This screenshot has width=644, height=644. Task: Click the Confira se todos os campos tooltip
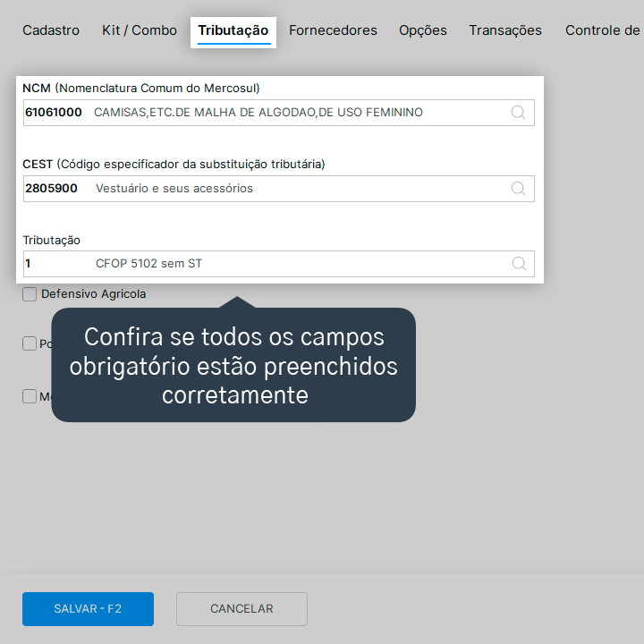tap(233, 365)
